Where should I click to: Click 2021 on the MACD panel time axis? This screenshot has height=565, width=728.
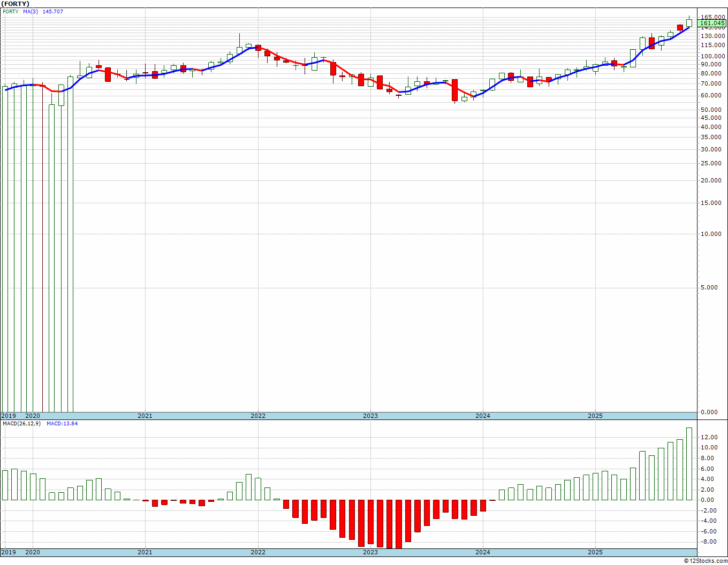tap(145, 552)
